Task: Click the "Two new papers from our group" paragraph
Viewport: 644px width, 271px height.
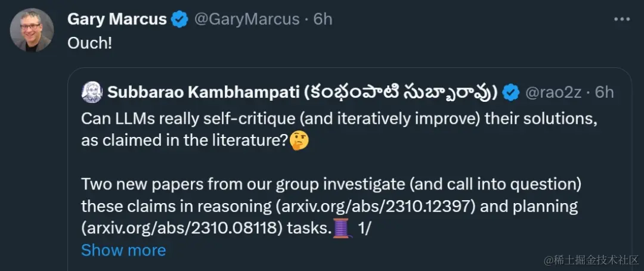Action: tap(330, 207)
